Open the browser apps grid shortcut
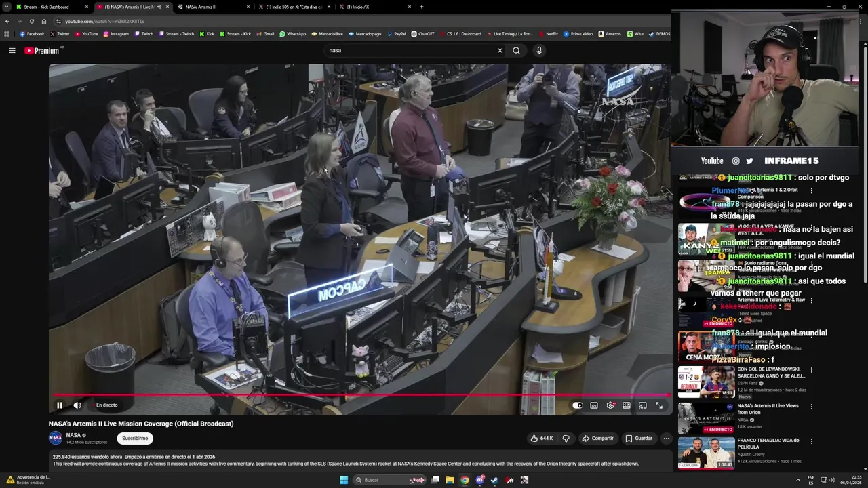 [x=7, y=33]
